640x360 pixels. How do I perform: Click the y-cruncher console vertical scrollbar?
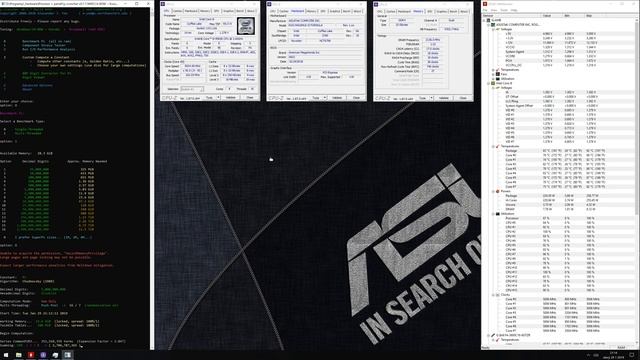(x=152, y=178)
